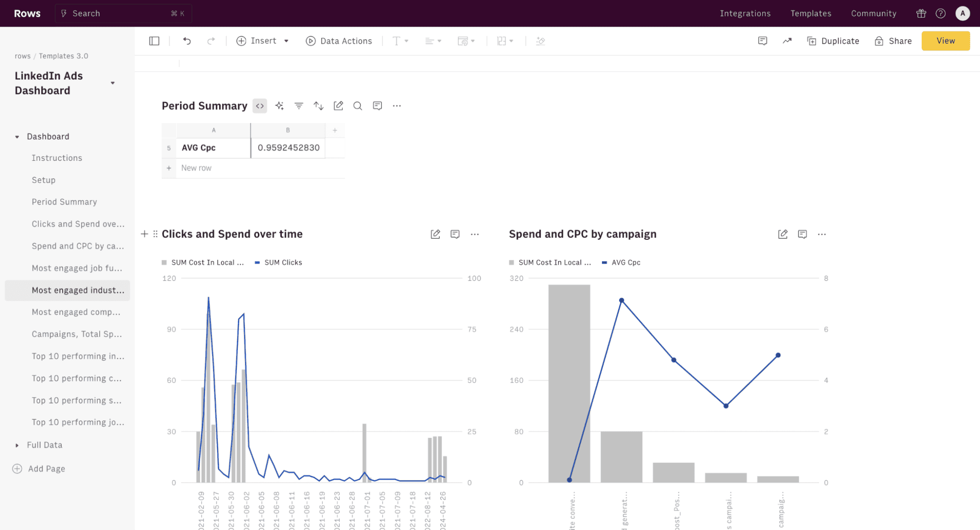Select Period Summary in sidebar
Screen dimensions: 980x530
64,202
